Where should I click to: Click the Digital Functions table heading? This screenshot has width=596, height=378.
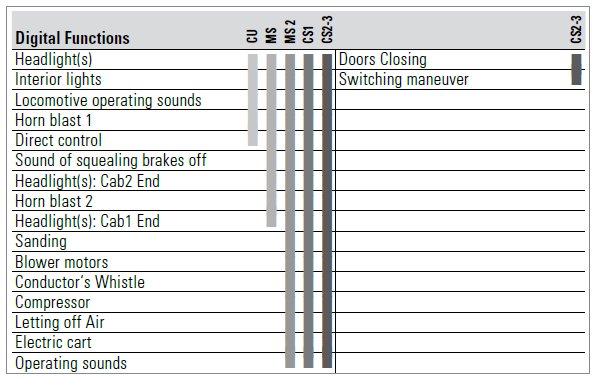click(72, 38)
